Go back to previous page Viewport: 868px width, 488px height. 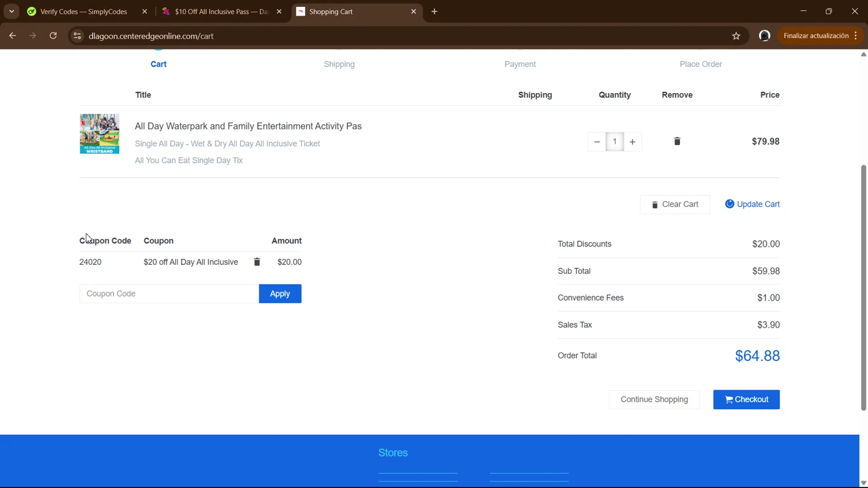(x=13, y=36)
